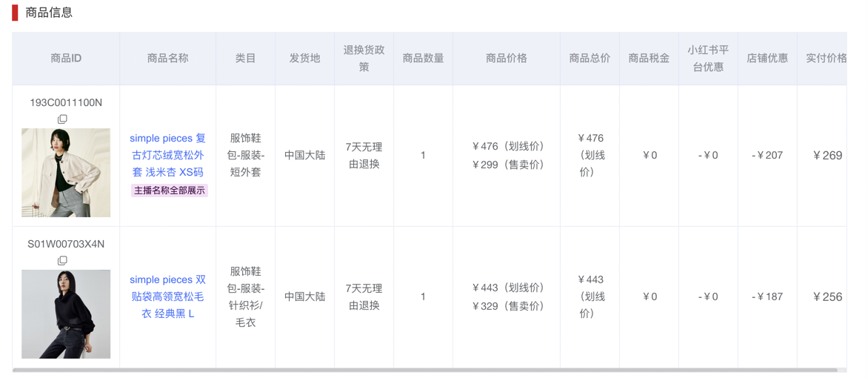Open the black turtleneck sweater thumbnail

coord(66,314)
